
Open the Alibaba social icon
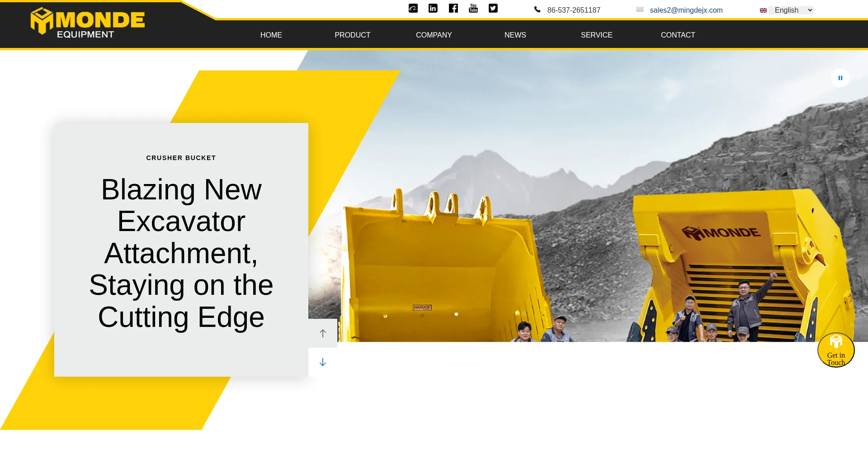413,8
